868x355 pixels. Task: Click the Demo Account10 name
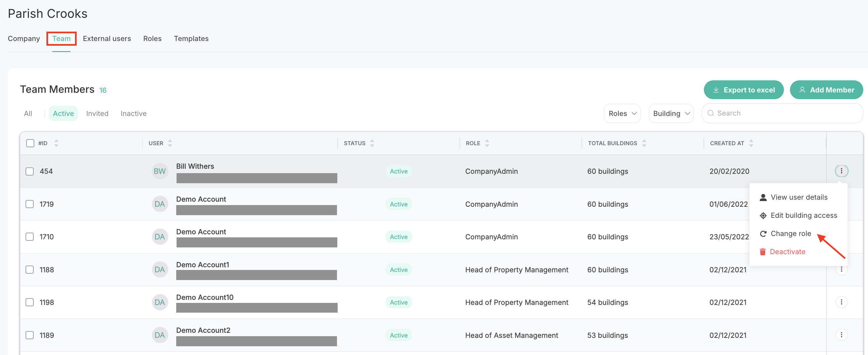(x=204, y=298)
